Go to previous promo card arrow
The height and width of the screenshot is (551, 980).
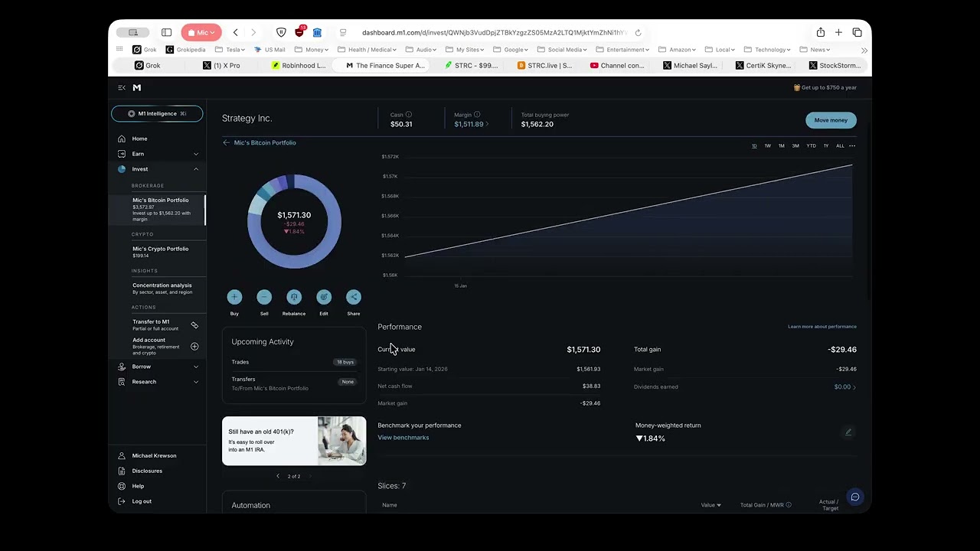[x=278, y=476]
